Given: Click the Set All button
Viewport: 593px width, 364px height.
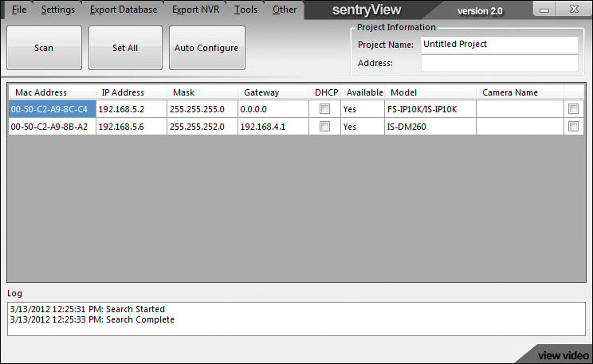Looking at the screenshot, I should click(125, 48).
